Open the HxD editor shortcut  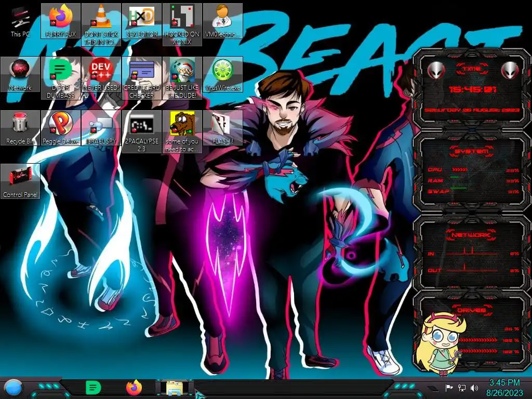pos(141,21)
